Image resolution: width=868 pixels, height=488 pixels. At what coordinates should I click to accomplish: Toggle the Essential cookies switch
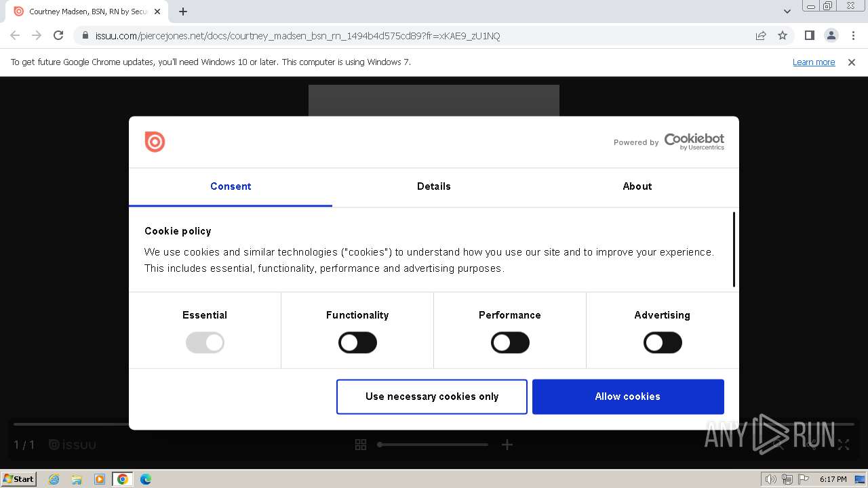tap(205, 343)
